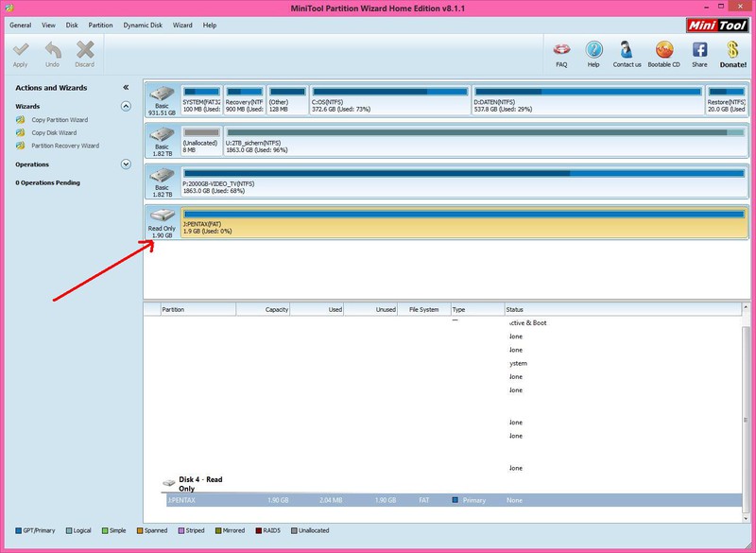The width and height of the screenshot is (756, 553).
Task: Open the General menu
Action: pyautogui.click(x=20, y=26)
